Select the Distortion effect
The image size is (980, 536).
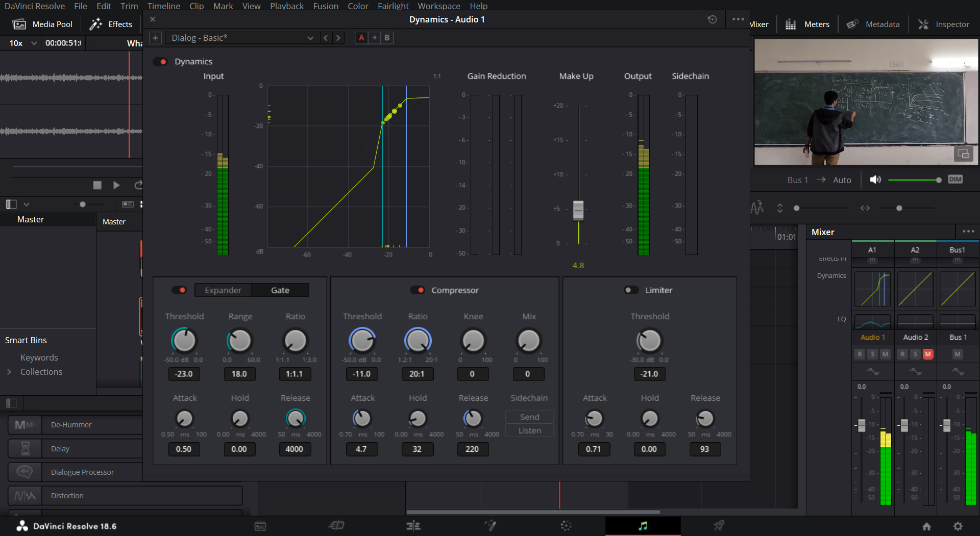click(125, 496)
